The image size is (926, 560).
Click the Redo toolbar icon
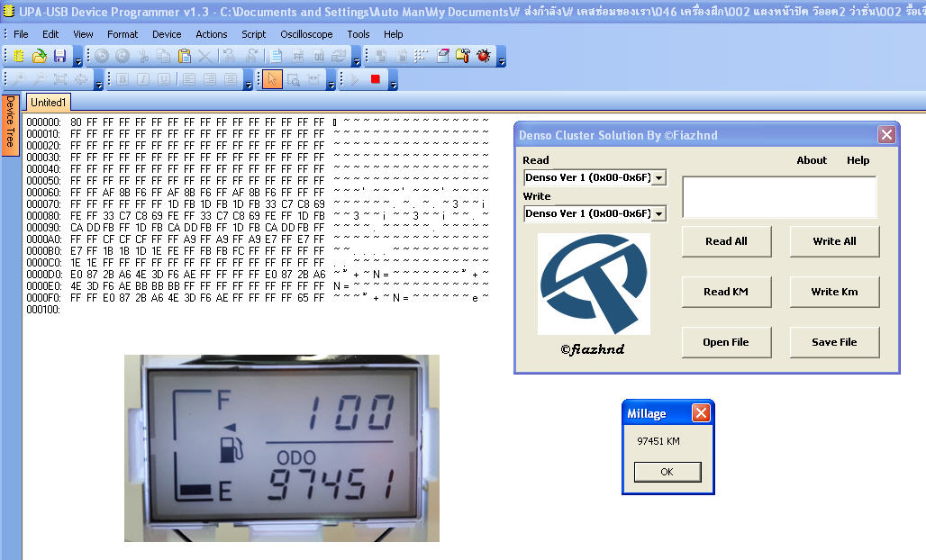pos(123,56)
